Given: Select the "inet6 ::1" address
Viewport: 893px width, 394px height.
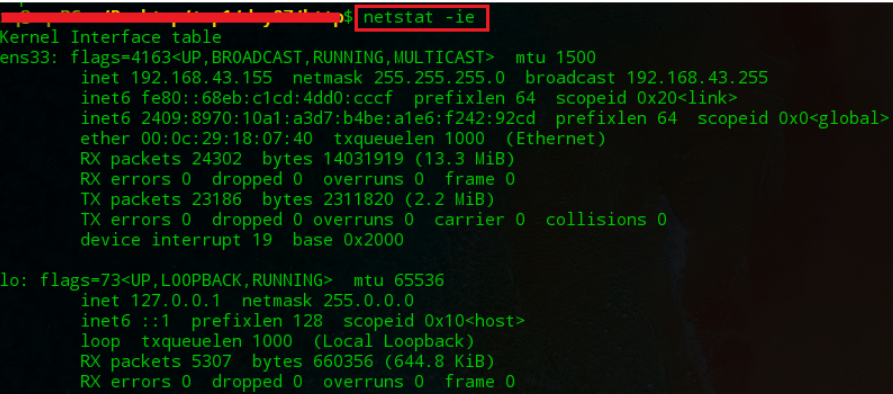Looking at the screenshot, I should pos(126,321).
